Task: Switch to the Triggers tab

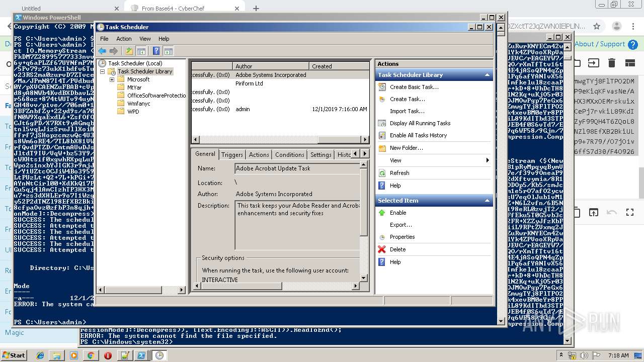Action: pyautogui.click(x=232, y=154)
